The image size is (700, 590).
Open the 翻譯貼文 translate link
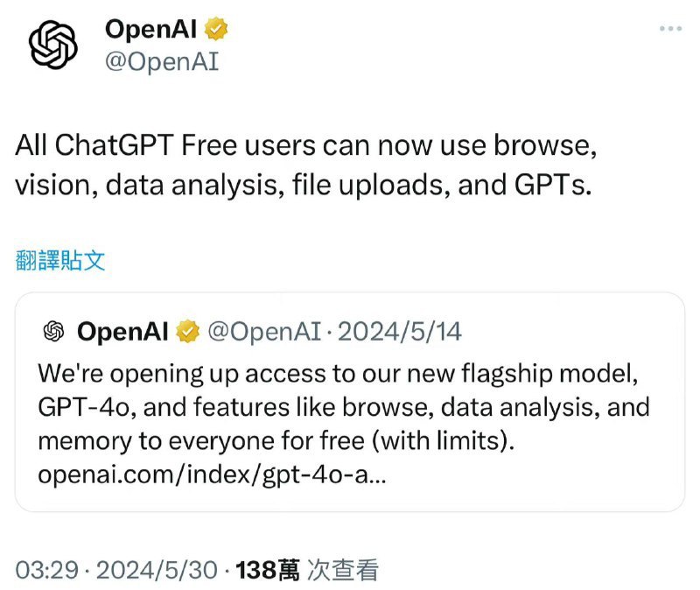[x=58, y=260]
